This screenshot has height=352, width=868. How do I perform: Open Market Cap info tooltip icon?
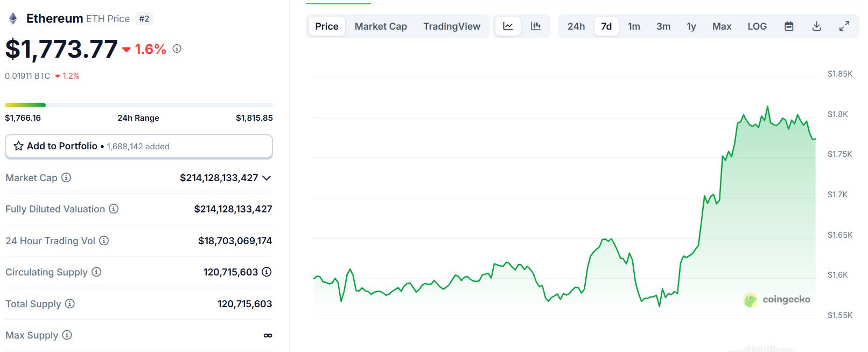pos(66,177)
